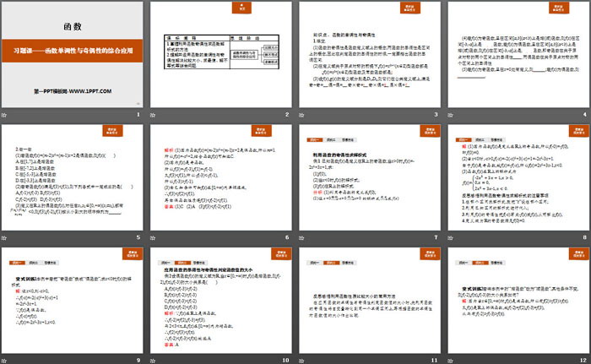The height and width of the screenshot is (364, 591).
Task: Click star icon under slide 1
Action: tap(3, 115)
